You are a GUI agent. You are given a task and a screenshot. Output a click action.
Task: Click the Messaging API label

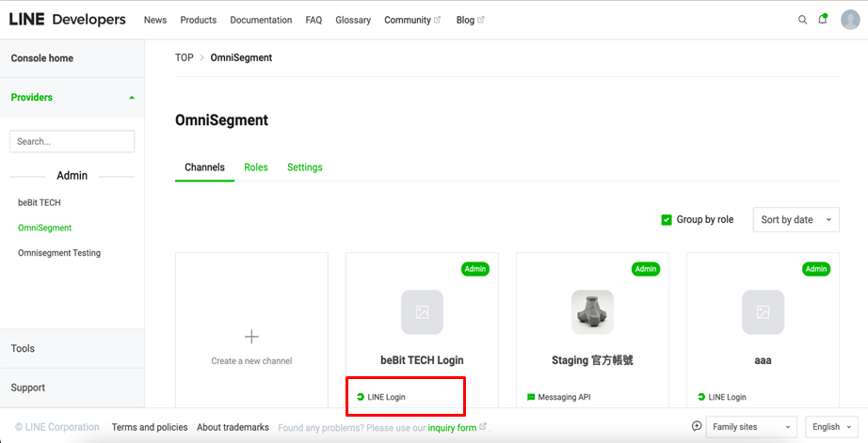point(564,397)
